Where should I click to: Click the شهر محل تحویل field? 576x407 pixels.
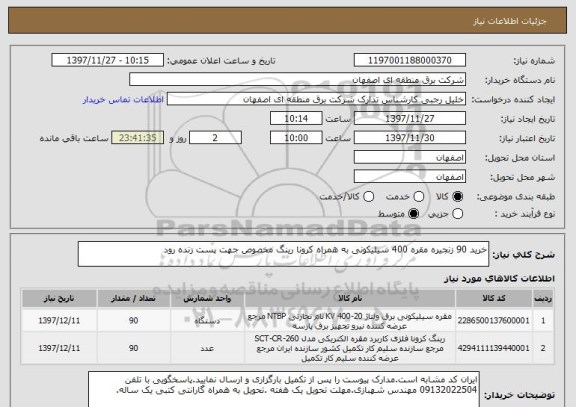tap(410, 177)
